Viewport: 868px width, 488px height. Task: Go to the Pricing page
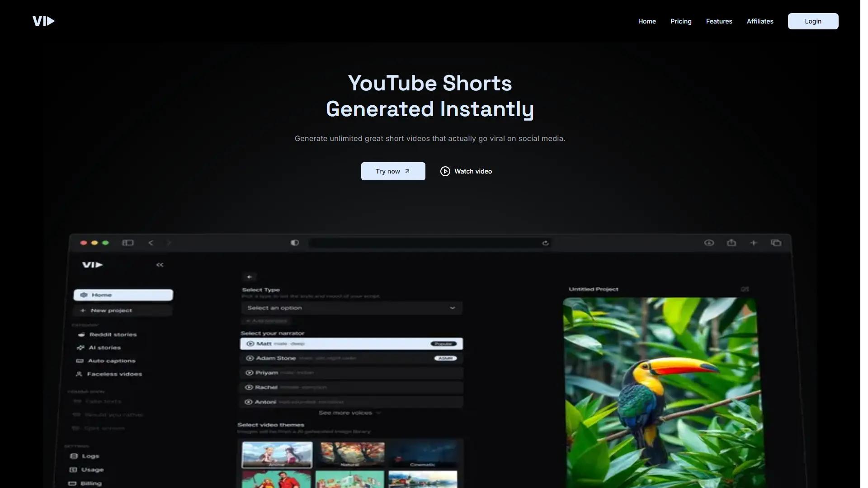coord(681,21)
